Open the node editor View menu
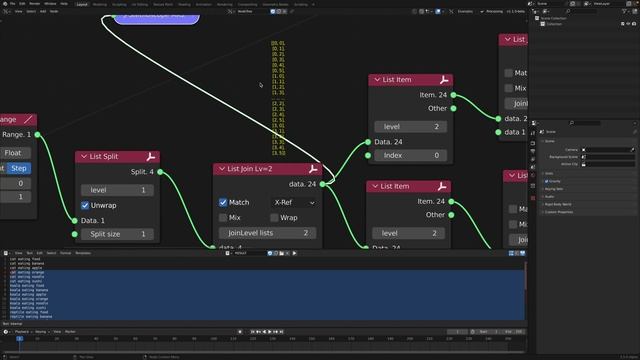The height and width of the screenshot is (360, 640). (x=18, y=11)
